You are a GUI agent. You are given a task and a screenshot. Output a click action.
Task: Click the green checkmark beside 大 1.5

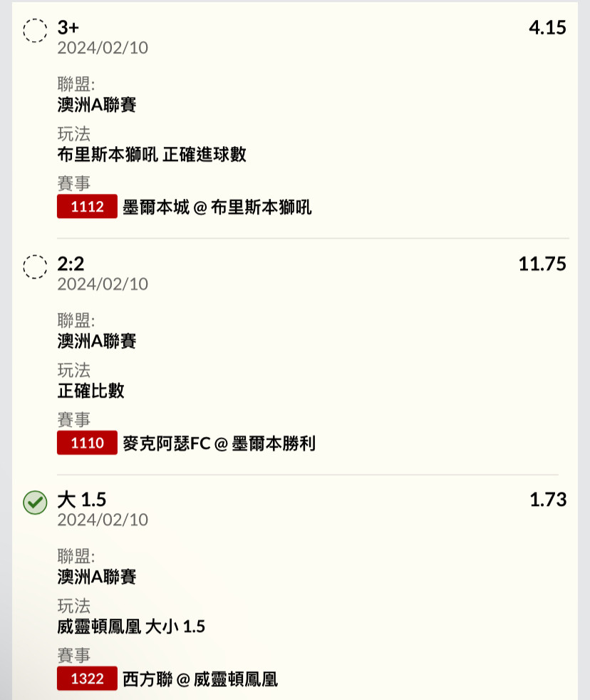[35, 503]
